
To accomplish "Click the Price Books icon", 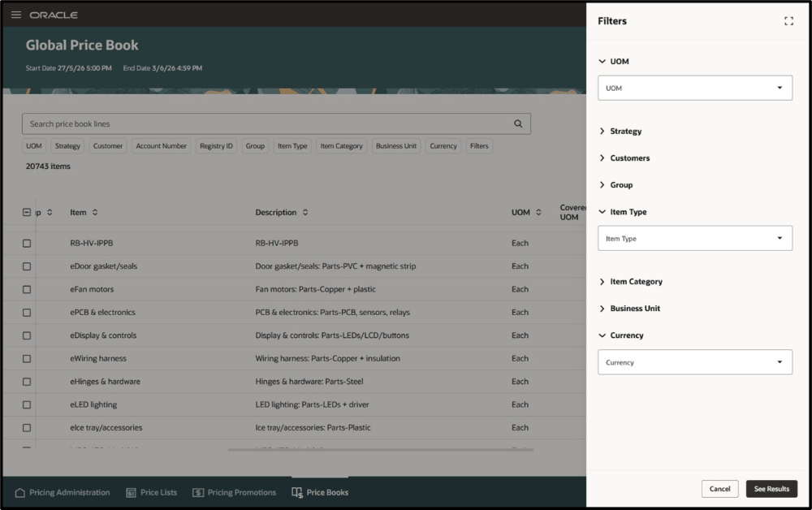I will (296, 492).
